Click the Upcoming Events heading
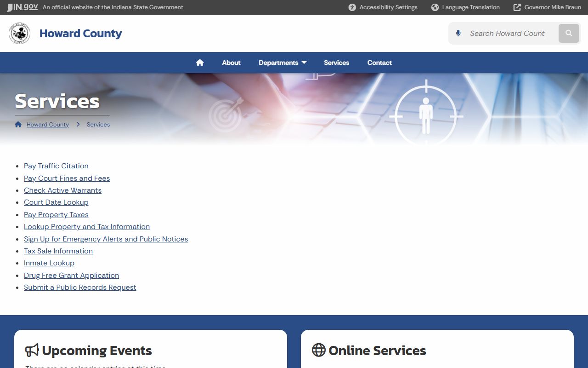 click(x=97, y=351)
